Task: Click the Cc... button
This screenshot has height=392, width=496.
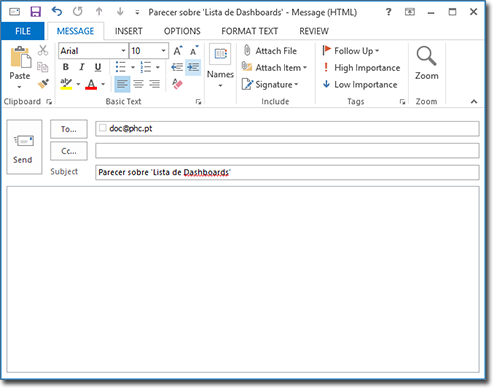Action: (x=69, y=151)
